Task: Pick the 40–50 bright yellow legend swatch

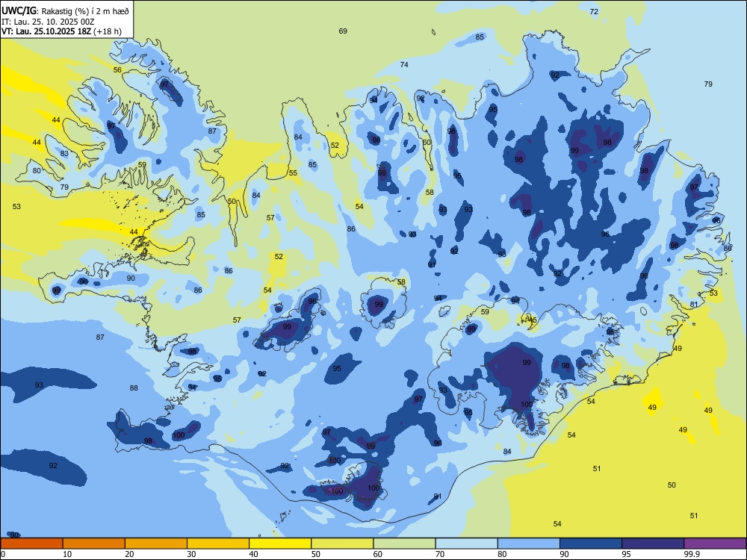Action: click(280, 544)
